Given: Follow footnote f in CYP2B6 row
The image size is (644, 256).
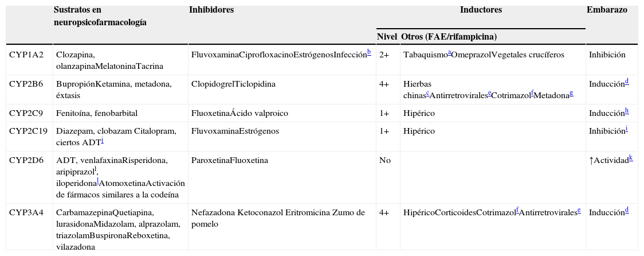Looking at the screenshot, I should [533, 92].
